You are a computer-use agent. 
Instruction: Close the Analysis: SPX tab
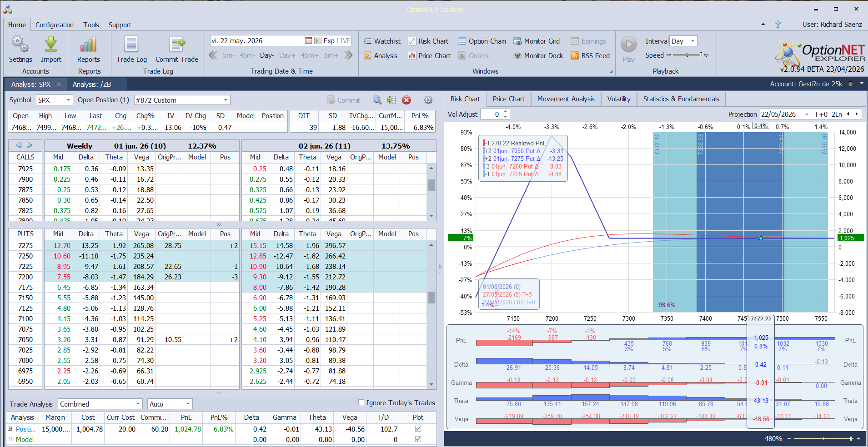tap(59, 84)
